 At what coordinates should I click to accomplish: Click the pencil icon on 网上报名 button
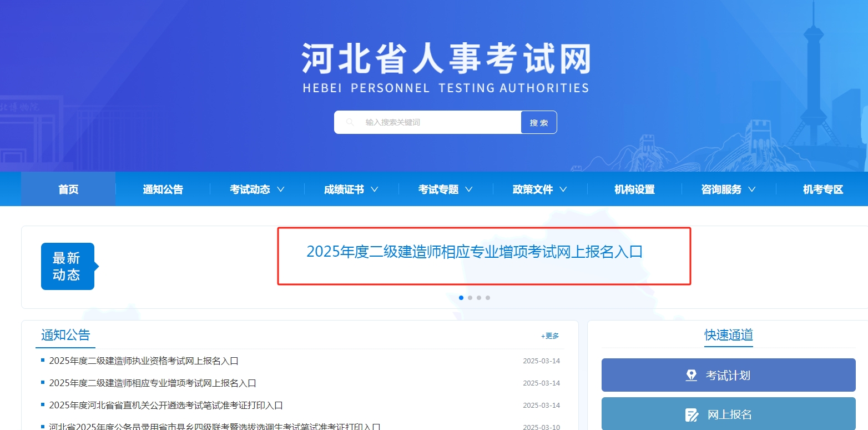[692, 414]
